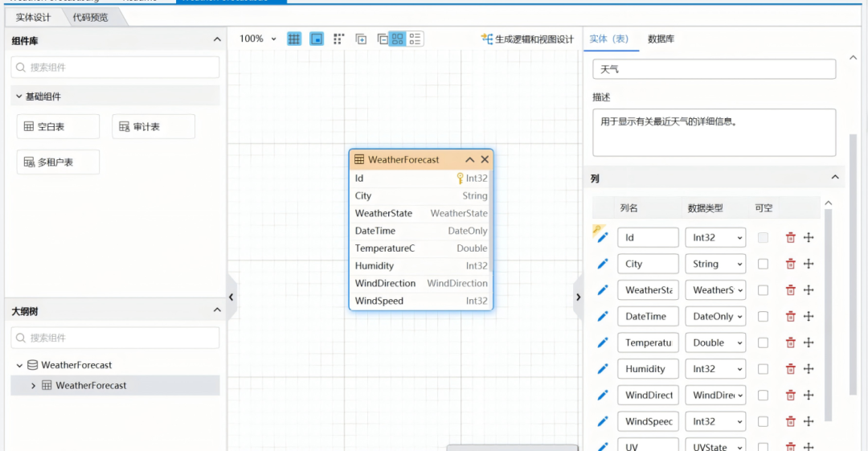Edit the WeatherState column pencil icon
The height and width of the screenshot is (451, 868).
[602, 289]
